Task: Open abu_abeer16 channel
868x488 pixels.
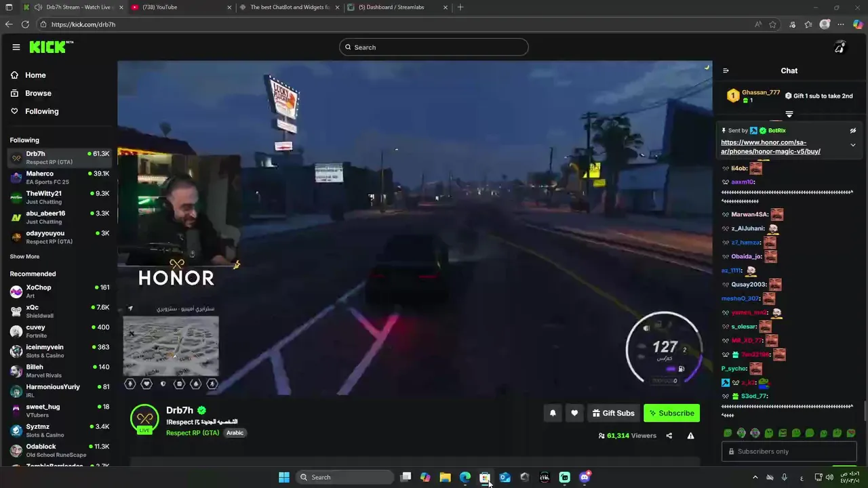Action: click(60, 217)
